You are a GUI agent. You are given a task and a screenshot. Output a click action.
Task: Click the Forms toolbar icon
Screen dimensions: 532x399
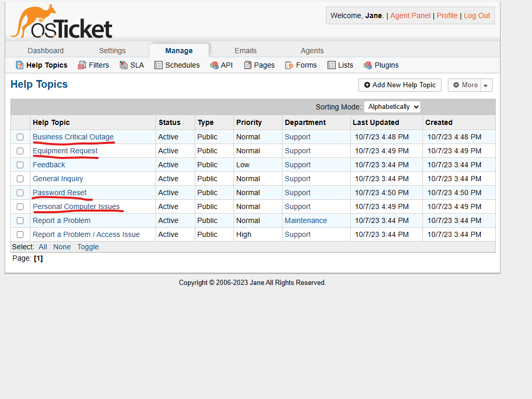(x=289, y=65)
